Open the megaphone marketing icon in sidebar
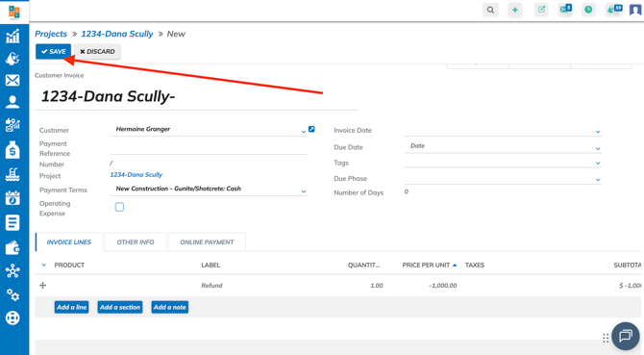Image resolution: width=644 pixels, height=355 pixels. [x=12, y=59]
